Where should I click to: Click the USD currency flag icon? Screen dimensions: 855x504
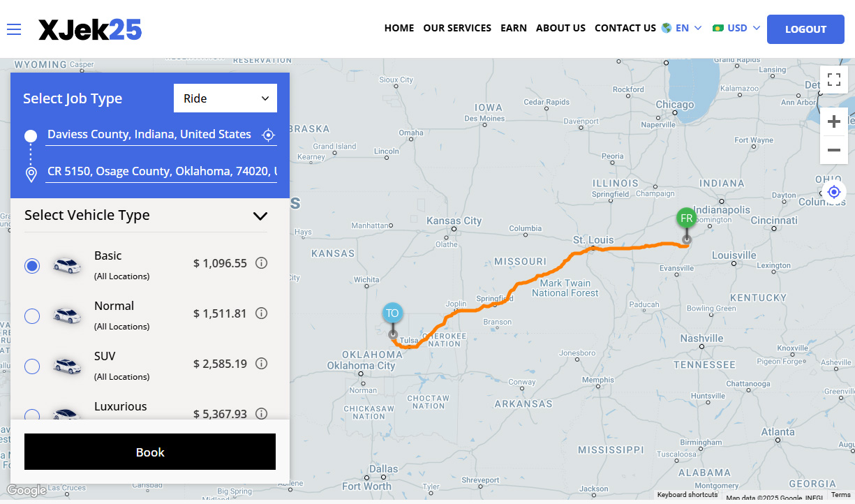click(718, 28)
